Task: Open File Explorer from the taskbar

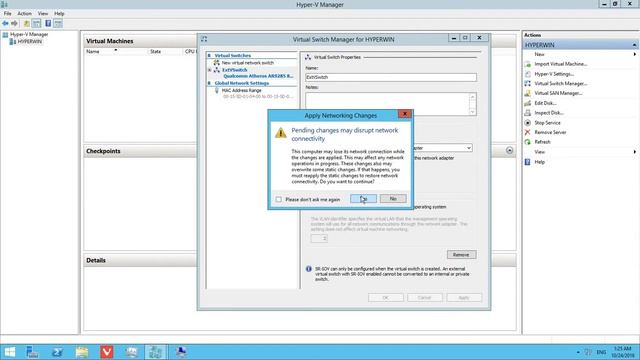Action: [x=82, y=352]
